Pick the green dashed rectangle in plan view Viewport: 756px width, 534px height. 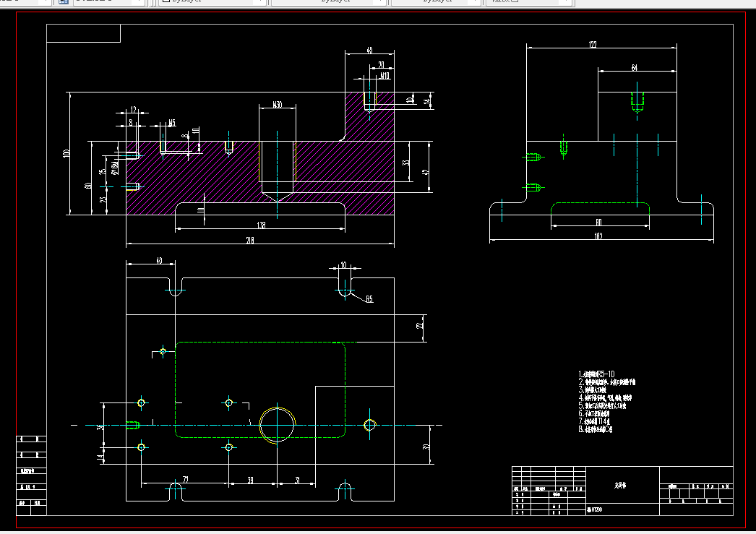tap(260, 343)
